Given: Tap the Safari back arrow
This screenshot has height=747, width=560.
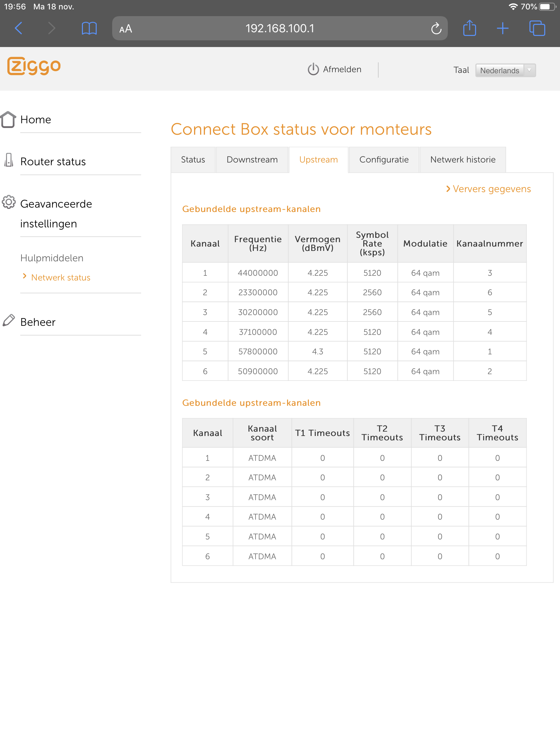Looking at the screenshot, I should [x=19, y=28].
